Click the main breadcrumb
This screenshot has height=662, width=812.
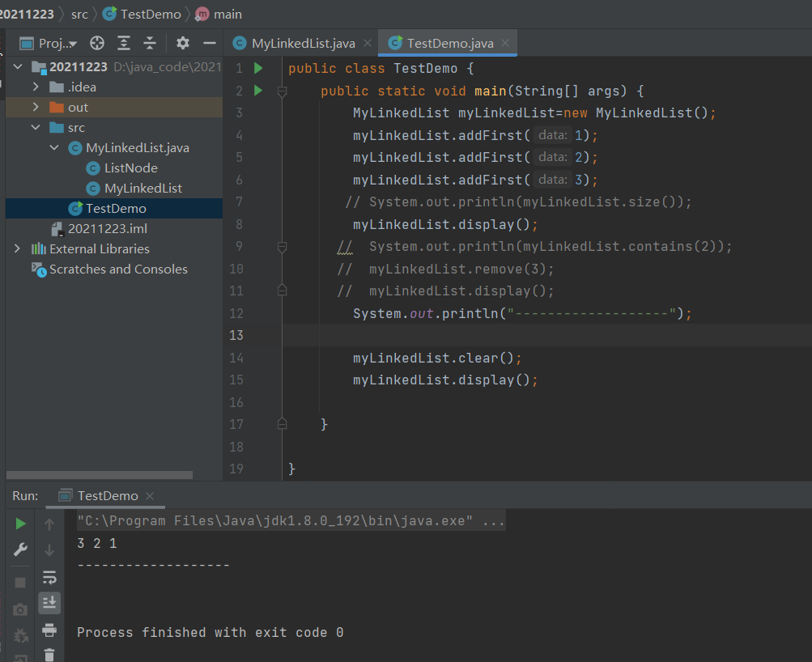coord(219,14)
